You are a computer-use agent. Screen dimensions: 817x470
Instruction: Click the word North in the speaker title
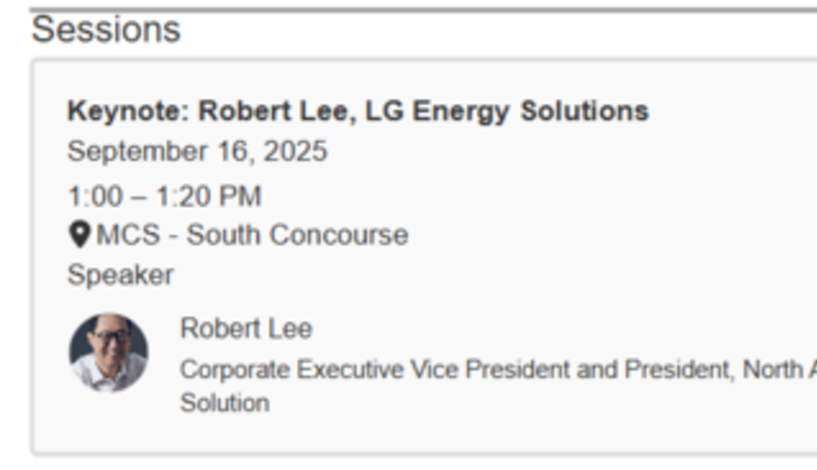point(773,369)
